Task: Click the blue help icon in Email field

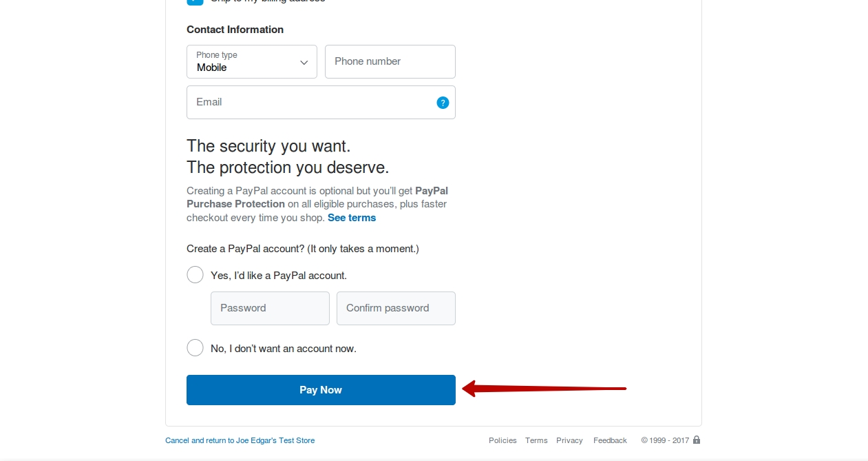Action: coord(443,103)
